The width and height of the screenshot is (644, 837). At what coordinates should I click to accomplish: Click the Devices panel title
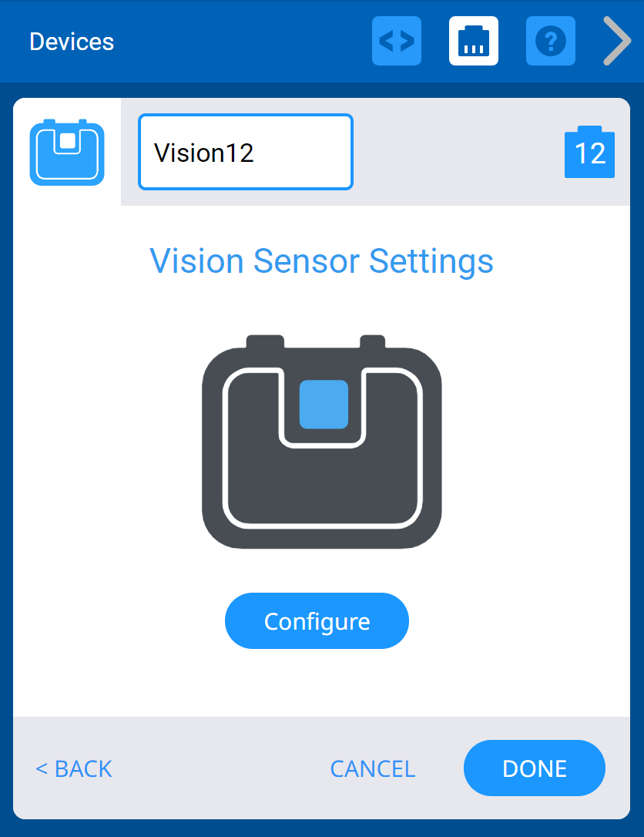point(72,42)
